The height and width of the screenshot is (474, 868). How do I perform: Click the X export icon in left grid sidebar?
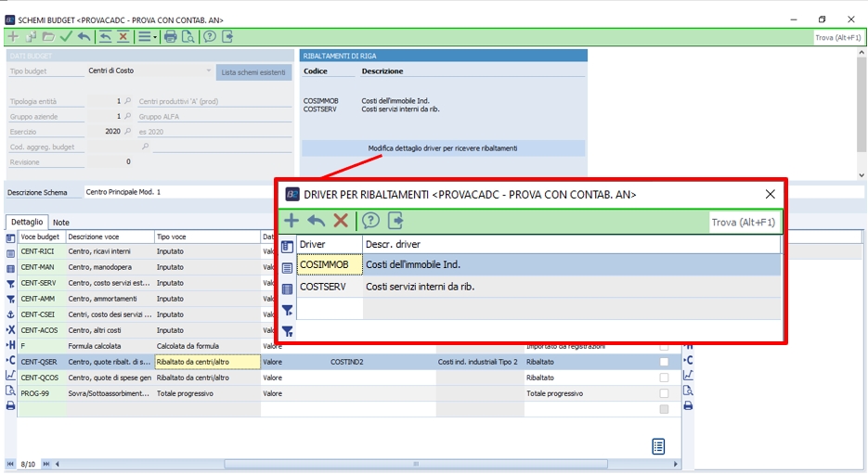[10, 329]
